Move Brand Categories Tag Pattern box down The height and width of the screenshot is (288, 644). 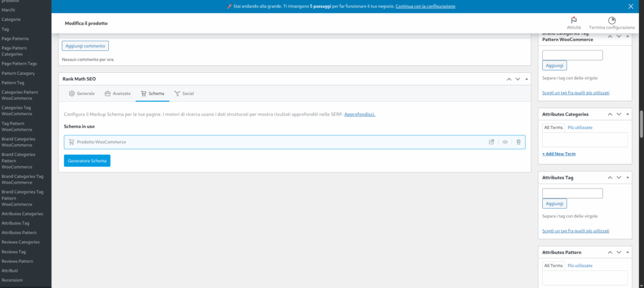(x=619, y=36)
